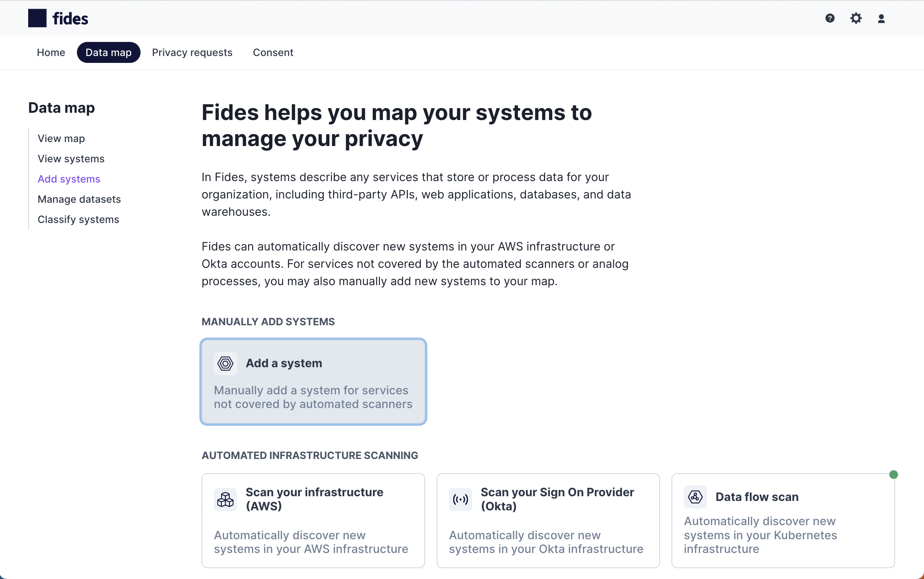Open View systems in sidebar
This screenshot has height=579, width=924.
pyautogui.click(x=71, y=159)
